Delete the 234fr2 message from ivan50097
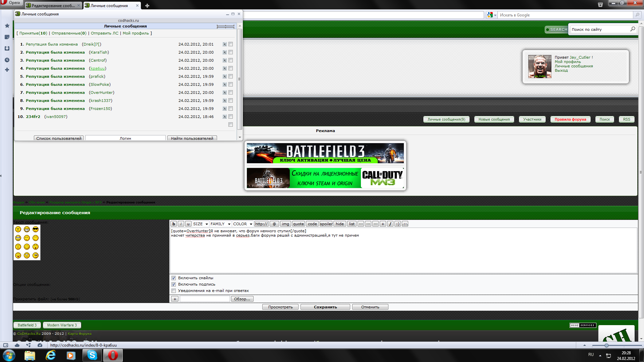This screenshot has height=362, width=644. tap(225, 117)
